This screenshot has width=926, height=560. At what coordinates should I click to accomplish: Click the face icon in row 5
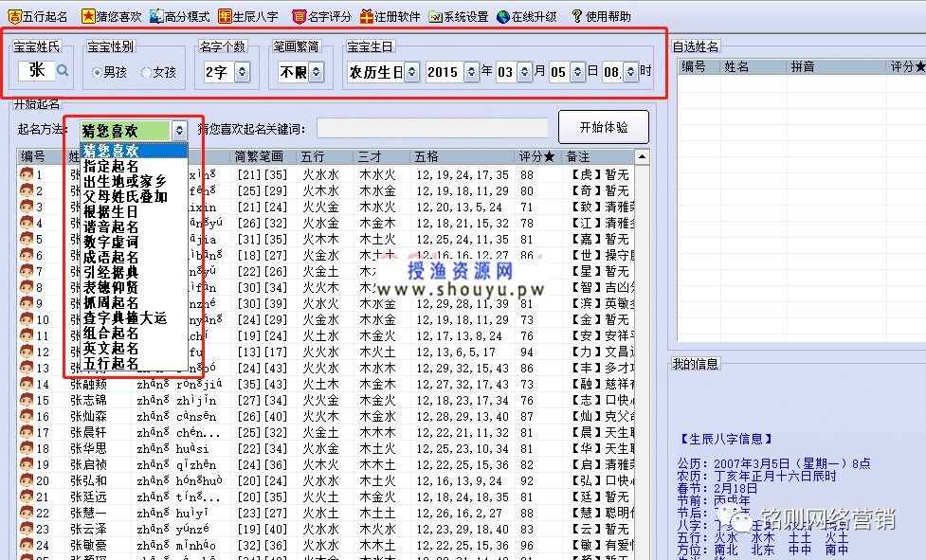tap(26, 239)
